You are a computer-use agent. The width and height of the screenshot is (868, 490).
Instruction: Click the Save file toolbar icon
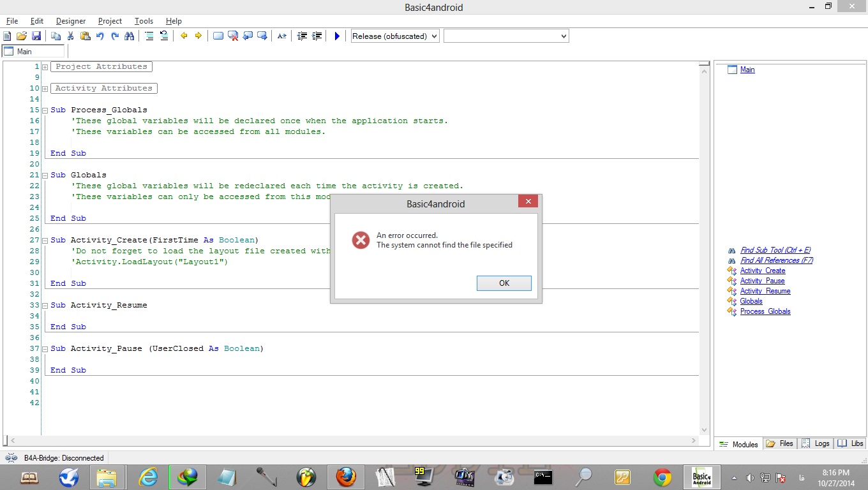point(36,36)
